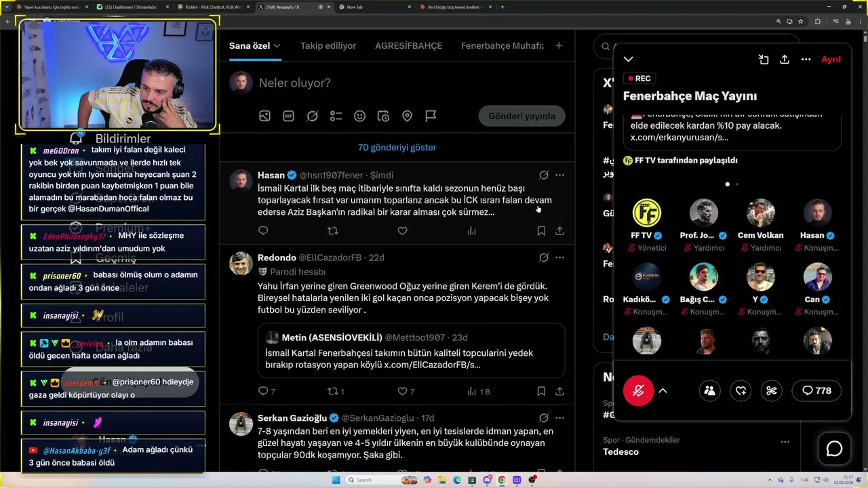Insert a GIF into the post composer

click(288, 116)
